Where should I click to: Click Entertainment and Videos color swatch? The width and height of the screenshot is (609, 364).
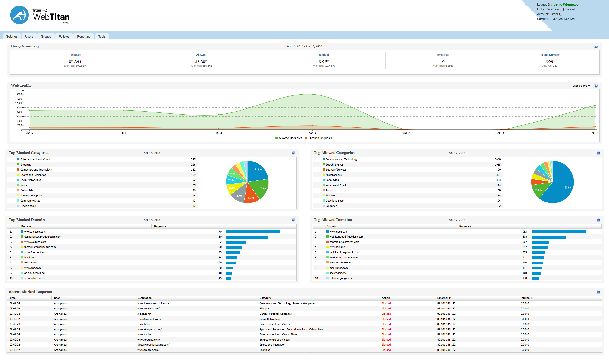[x=18, y=159]
